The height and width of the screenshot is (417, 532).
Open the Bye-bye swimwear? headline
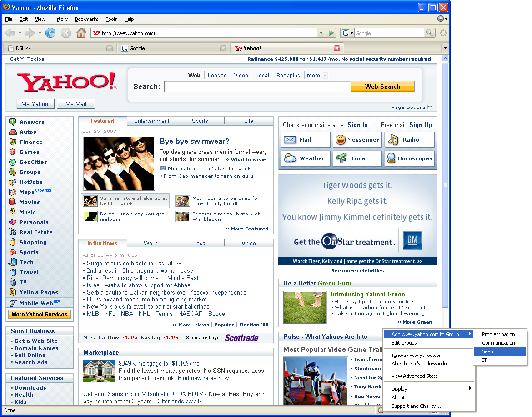[x=195, y=141]
